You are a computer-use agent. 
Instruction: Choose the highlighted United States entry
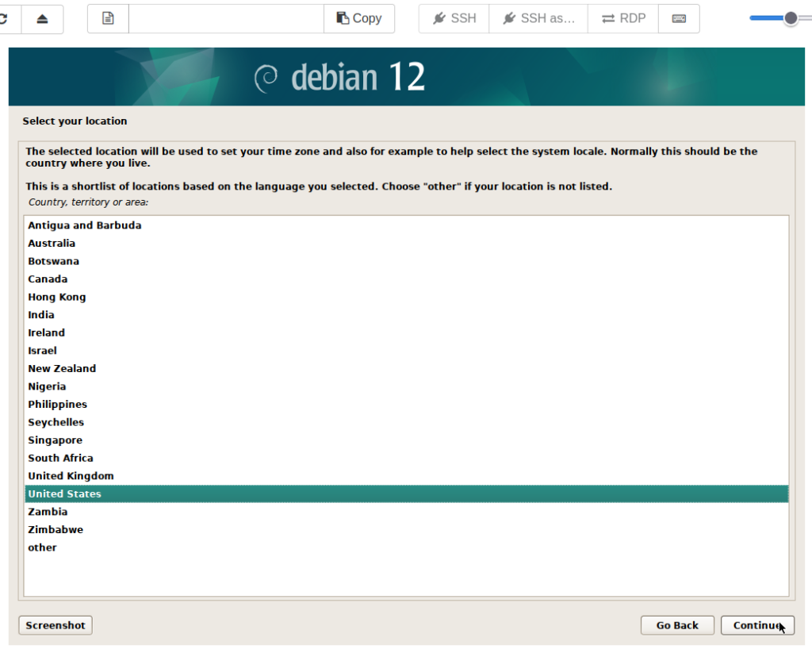pyautogui.click(x=65, y=494)
